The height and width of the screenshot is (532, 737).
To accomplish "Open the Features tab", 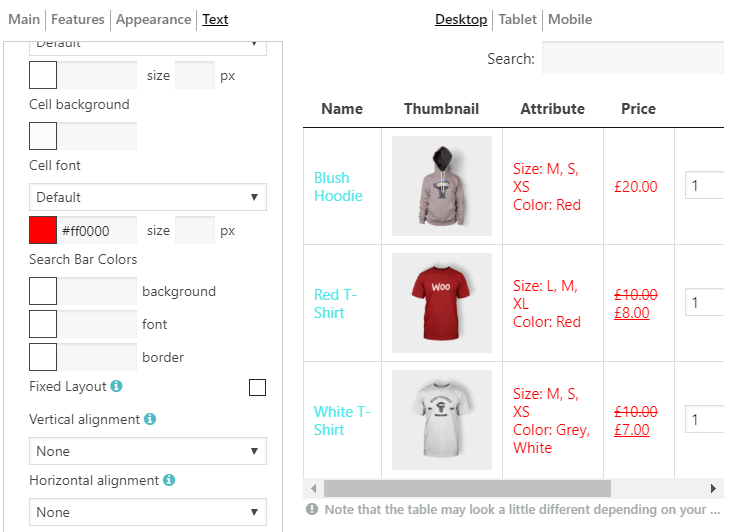I will click(x=78, y=19).
